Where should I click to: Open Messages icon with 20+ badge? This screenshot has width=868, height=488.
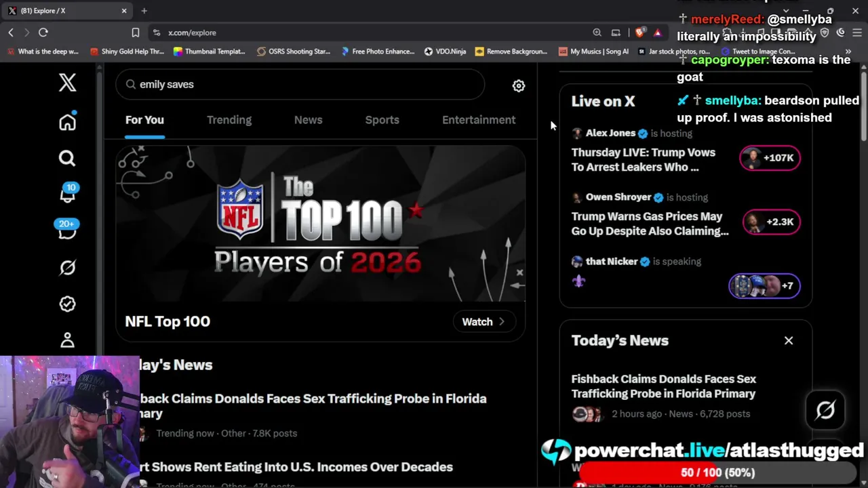click(x=67, y=230)
